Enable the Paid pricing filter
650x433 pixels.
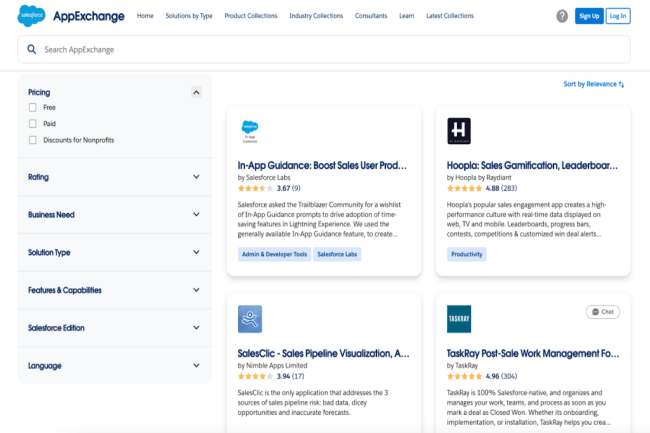[x=33, y=124]
